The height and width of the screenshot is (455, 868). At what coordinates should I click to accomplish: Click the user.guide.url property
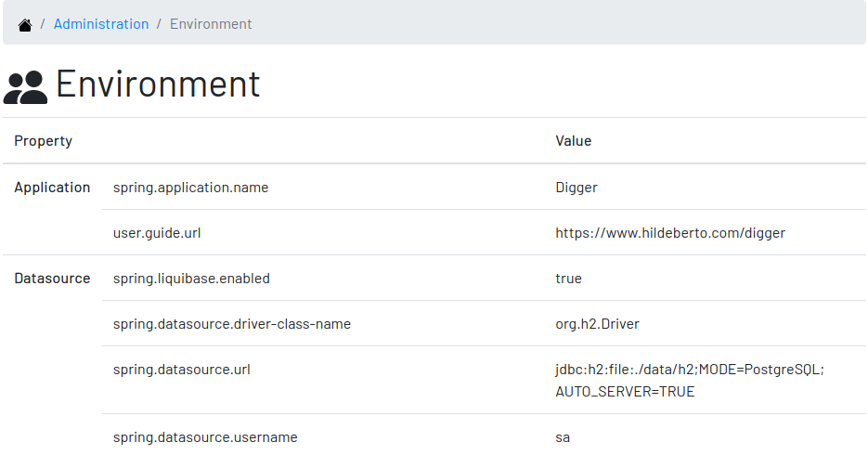tap(157, 233)
